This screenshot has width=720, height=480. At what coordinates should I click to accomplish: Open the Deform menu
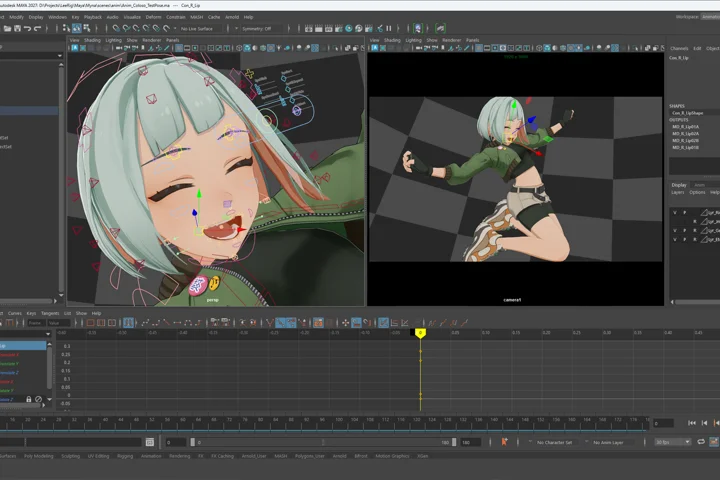tap(153, 17)
